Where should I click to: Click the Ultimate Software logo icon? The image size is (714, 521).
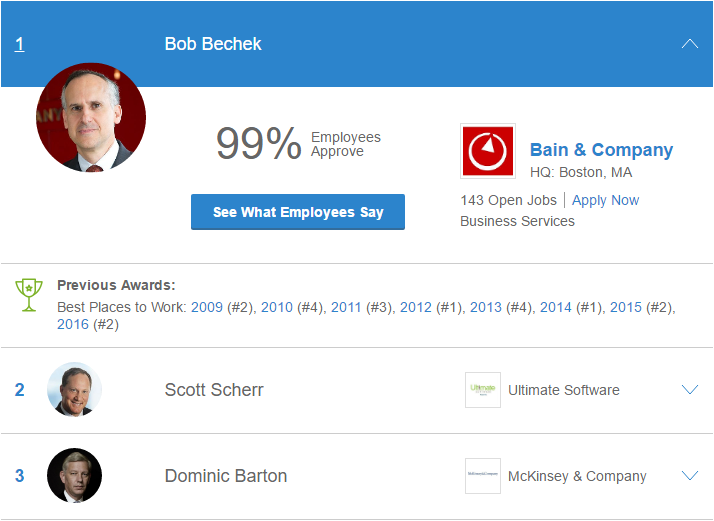483,390
